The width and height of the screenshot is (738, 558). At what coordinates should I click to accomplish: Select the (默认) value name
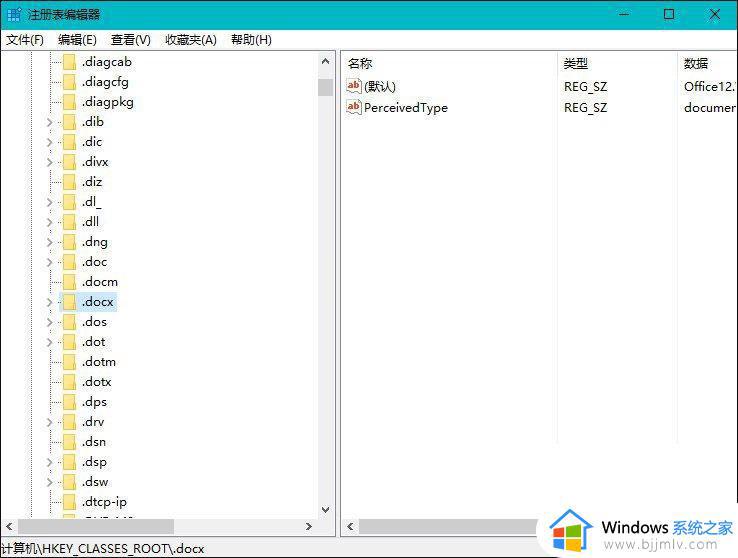point(380,87)
